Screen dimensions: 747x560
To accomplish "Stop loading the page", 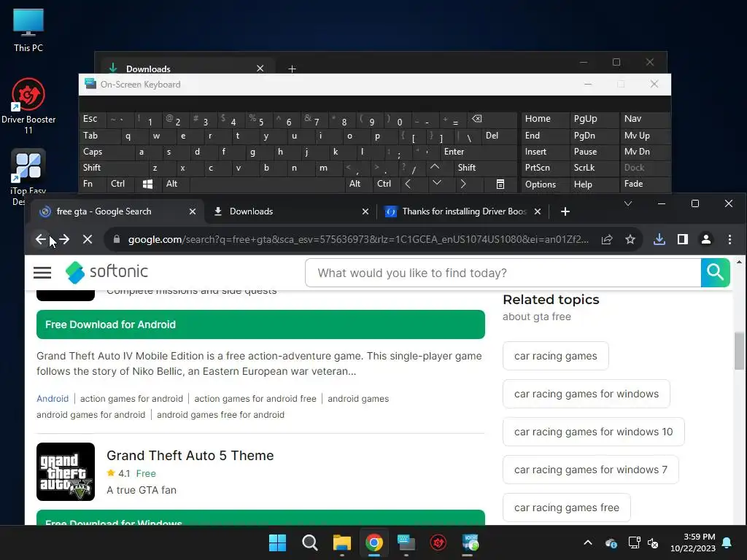I will coord(88,239).
